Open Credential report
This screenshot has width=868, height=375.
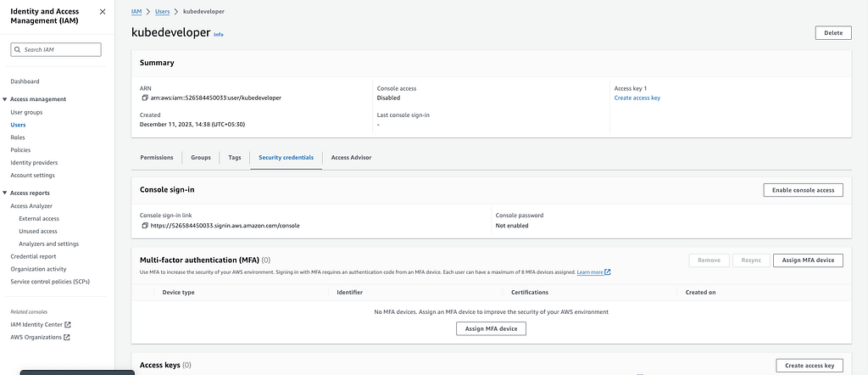click(33, 256)
